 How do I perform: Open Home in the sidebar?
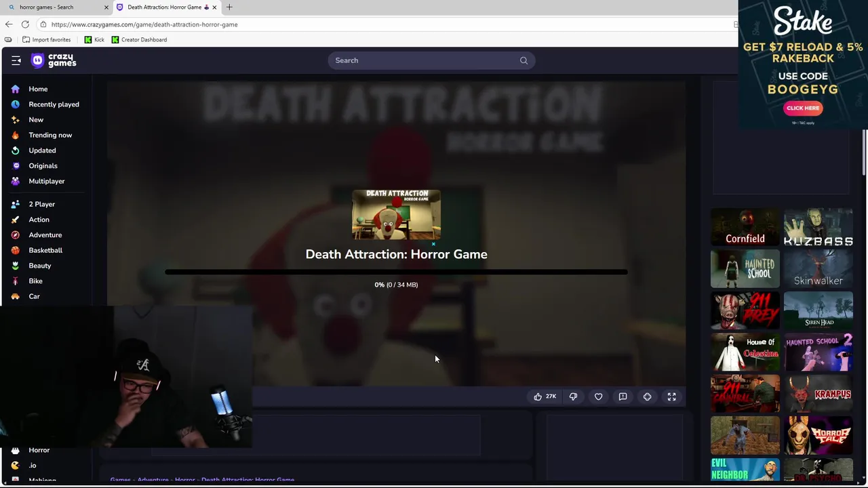click(x=38, y=89)
